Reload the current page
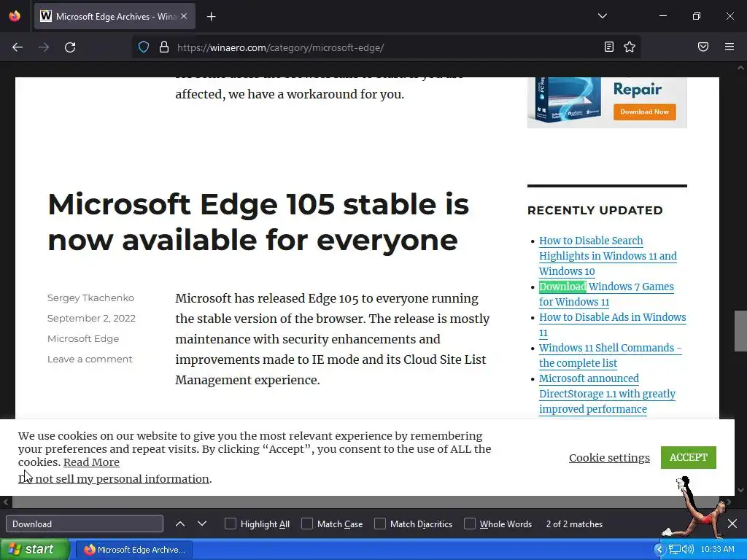The image size is (747, 560). [70, 47]
